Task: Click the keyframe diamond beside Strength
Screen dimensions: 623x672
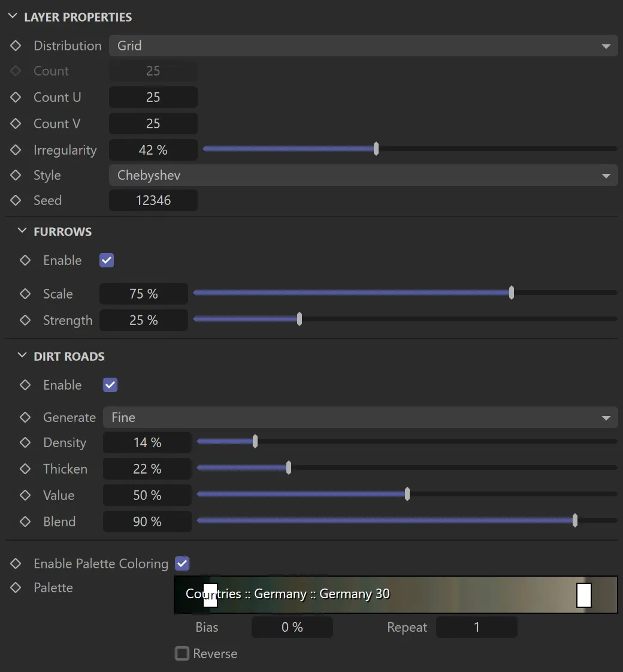Action: coord(25,320)
